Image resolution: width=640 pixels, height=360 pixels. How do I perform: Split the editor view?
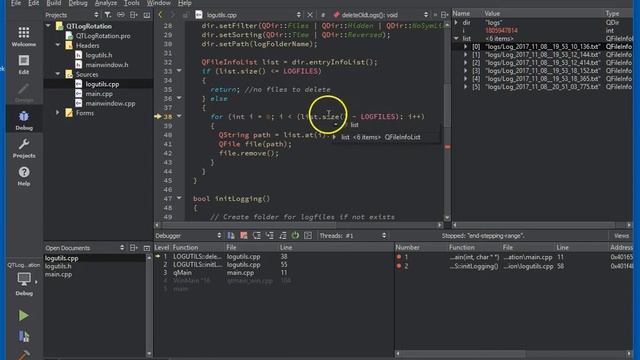[x=444, y=15]
